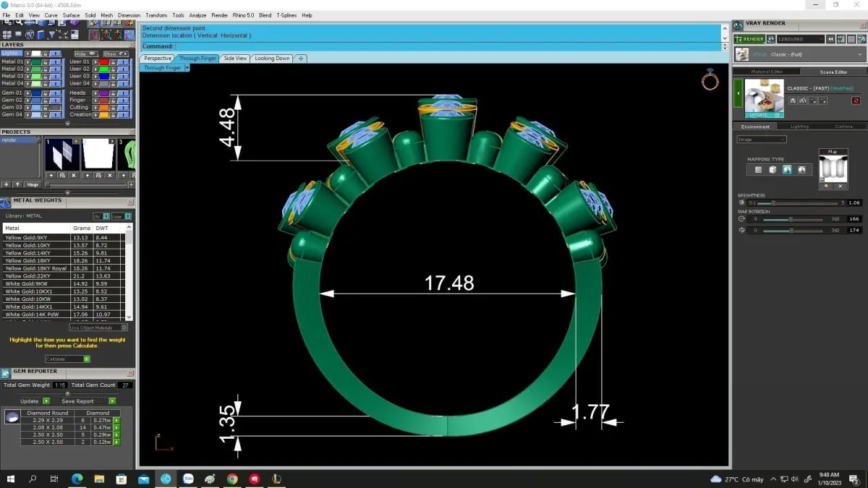868x488 pixels.
Task: Click the Metal 01 green color swatch
Action: (x=36, y=61)
